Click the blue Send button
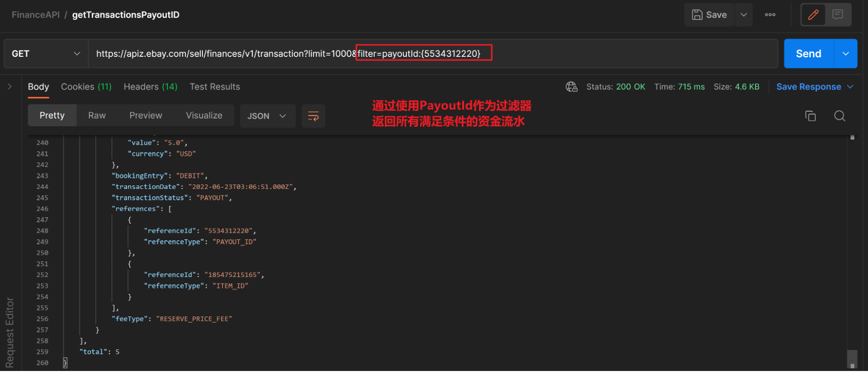868x372 pixels. (x=808, y=54)
